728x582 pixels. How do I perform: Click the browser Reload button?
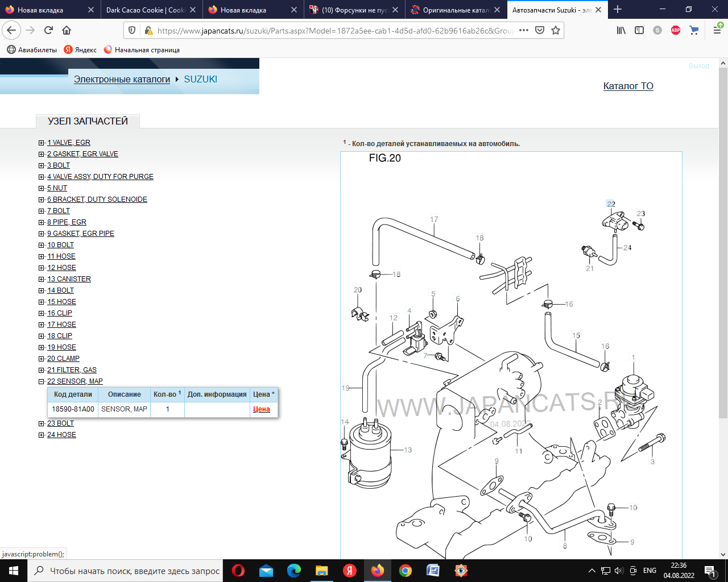click(49, 30)
